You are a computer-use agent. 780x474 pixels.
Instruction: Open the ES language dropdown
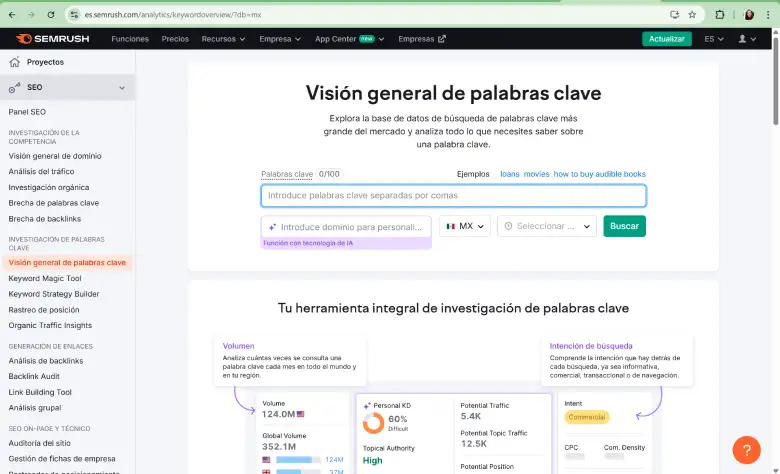coord(714,39)
